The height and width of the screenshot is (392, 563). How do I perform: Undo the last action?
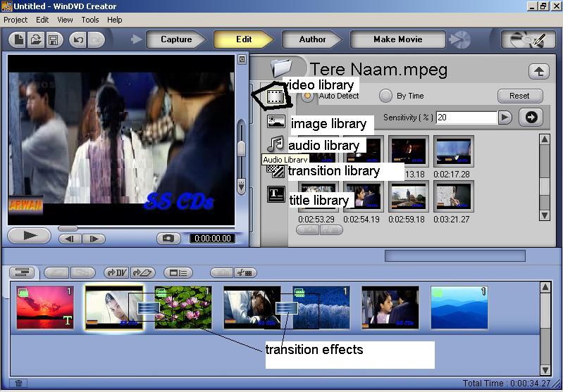(x=78, y=39)
